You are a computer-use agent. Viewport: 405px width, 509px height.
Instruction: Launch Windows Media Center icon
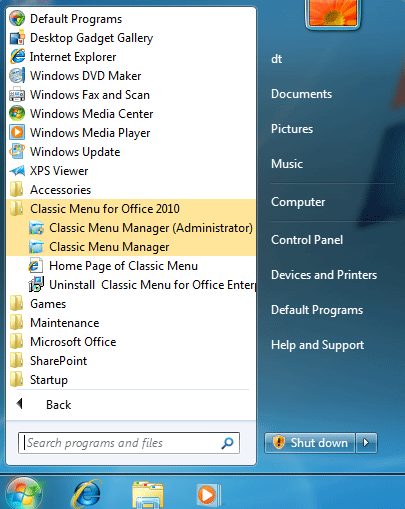pyautogui.click(x=17, y=113)
